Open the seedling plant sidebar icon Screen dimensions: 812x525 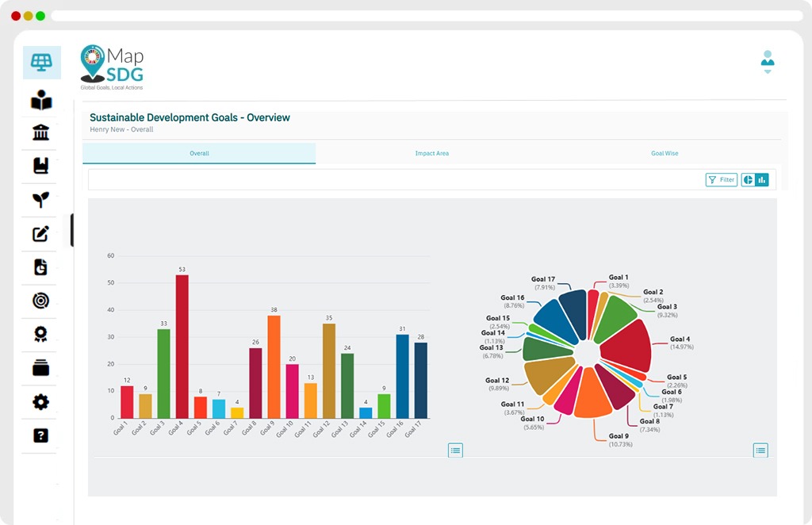pyautogui.click(x=41, y=199)
